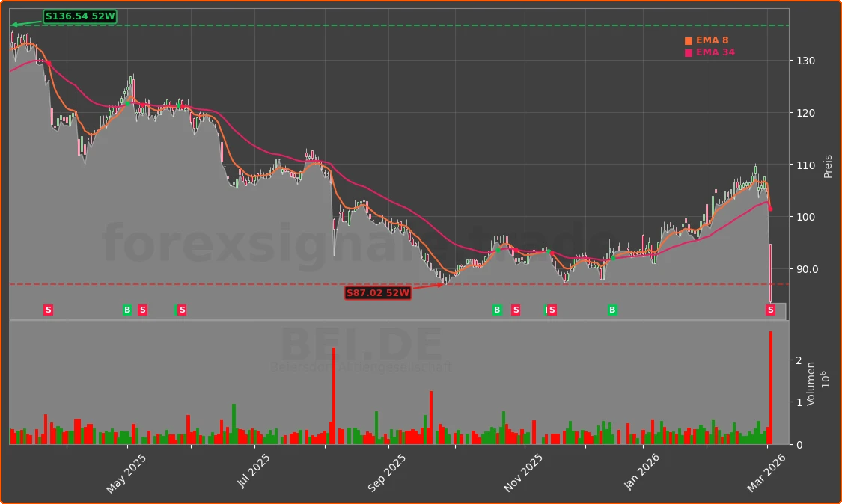The image size is (842, 504).
Task: Click the Beiersdorf Aktiengesellschaft company name
Action: click(362, 366)
